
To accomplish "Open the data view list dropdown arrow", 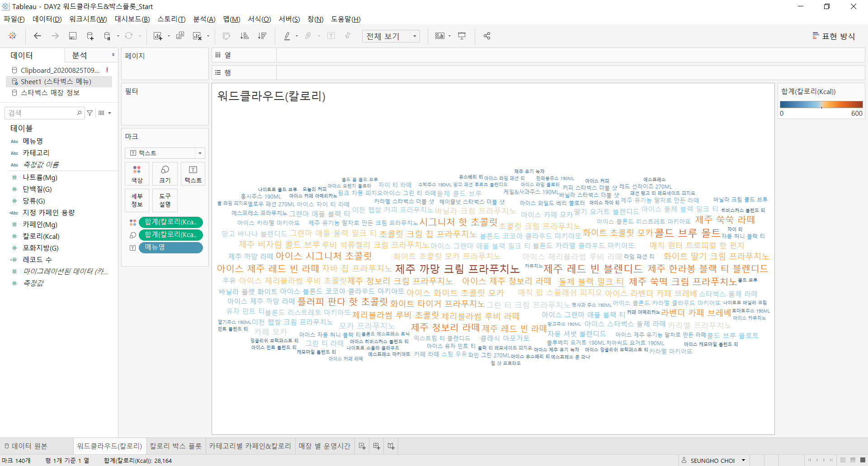I will (x=109, y=113).
